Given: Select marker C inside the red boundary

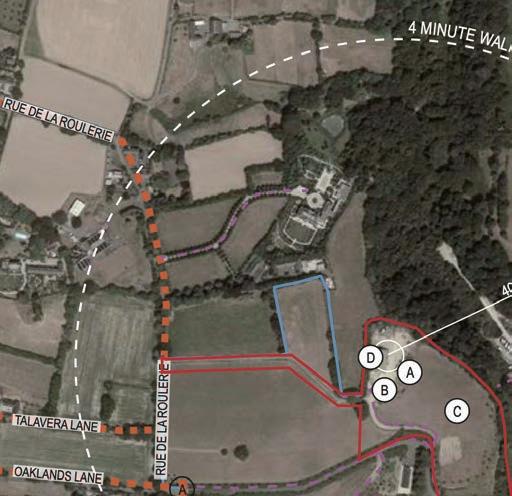Looking at the screenshot, I should (457, 411).
